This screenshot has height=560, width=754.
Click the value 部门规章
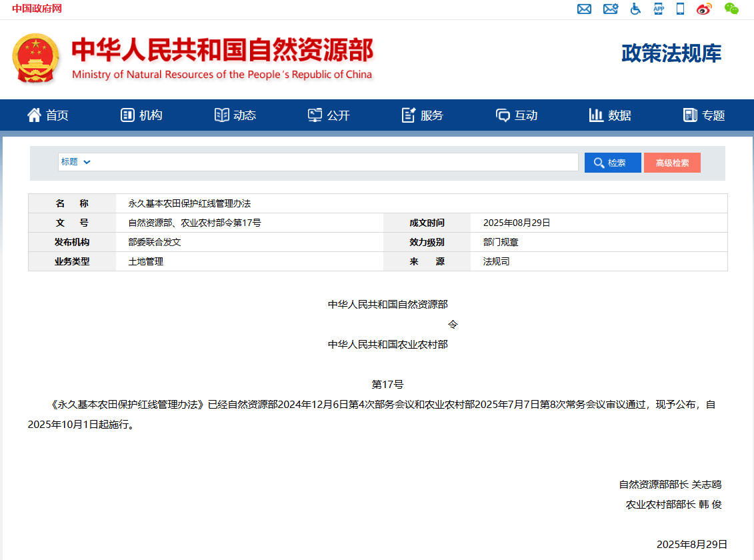501,242
